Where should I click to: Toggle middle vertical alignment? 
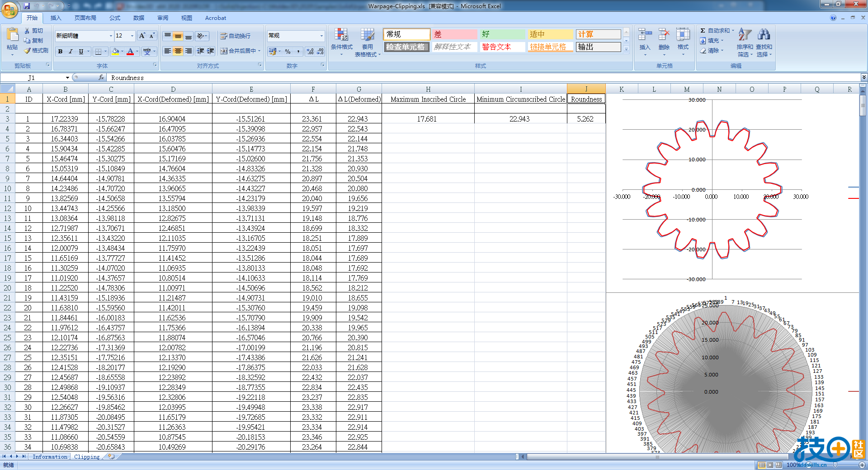[178, 36]
